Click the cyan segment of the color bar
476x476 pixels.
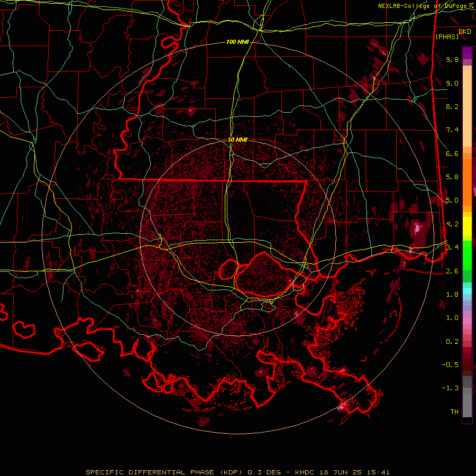point(467,291)
